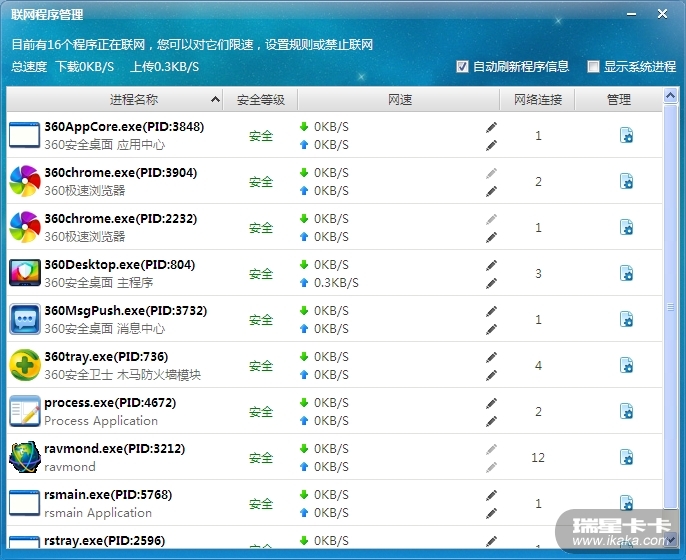Viewport: 686px width, 560px height.
Task: Edit download speed limit for process.exe
Action: point(491,403)
